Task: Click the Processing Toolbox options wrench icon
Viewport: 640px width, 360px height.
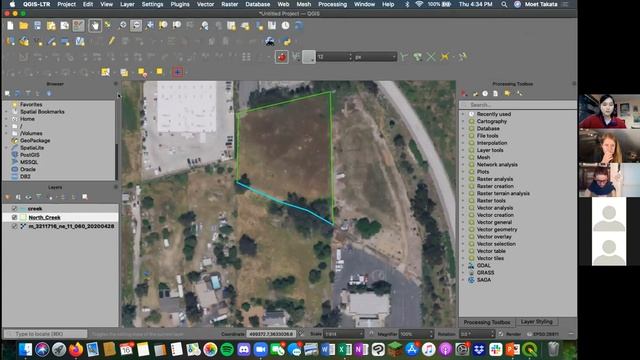Action: pyautogui.click(x=519, y=93)
